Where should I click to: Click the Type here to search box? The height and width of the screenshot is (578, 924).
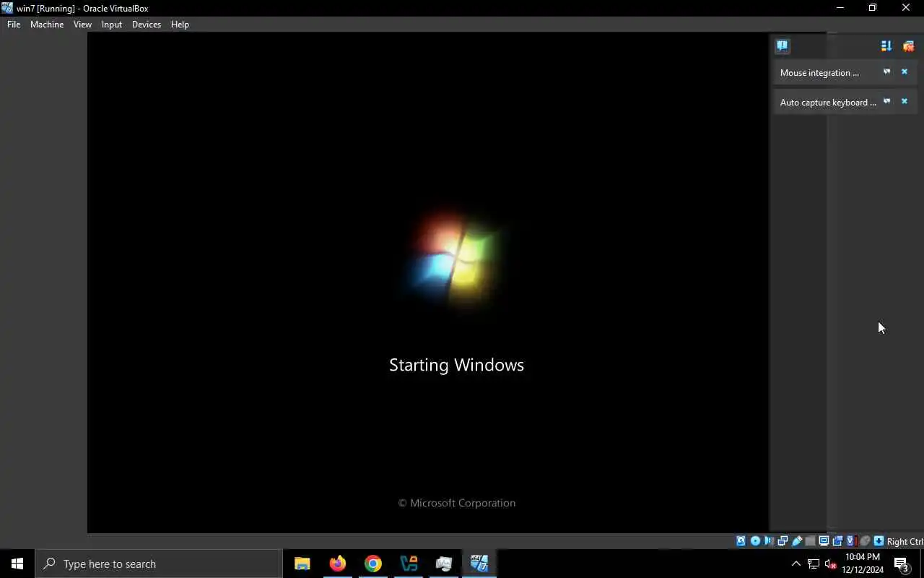pos(159,564)
